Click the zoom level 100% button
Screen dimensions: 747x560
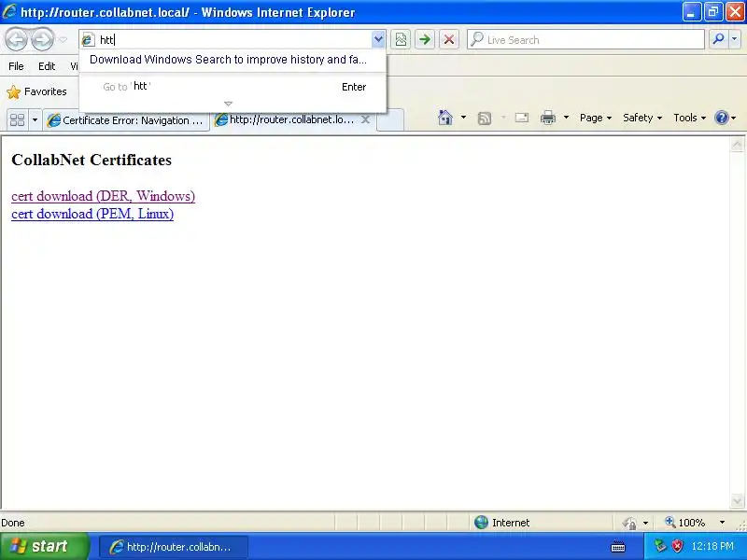point(685,523)
